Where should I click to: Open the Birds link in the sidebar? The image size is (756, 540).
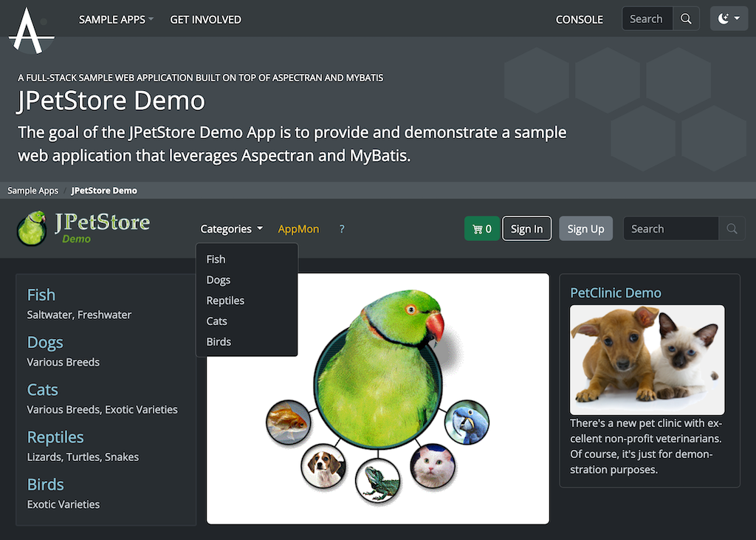click(x=45, y=485)
